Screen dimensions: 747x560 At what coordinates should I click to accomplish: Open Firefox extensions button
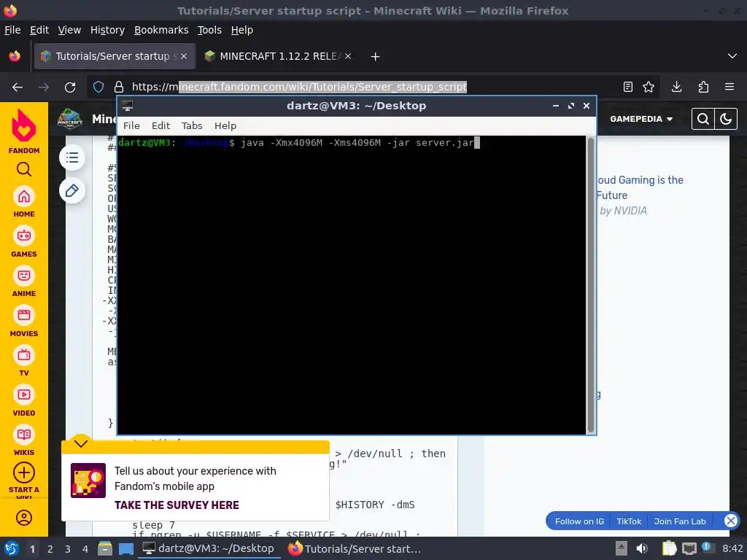(x=703, y=87)
